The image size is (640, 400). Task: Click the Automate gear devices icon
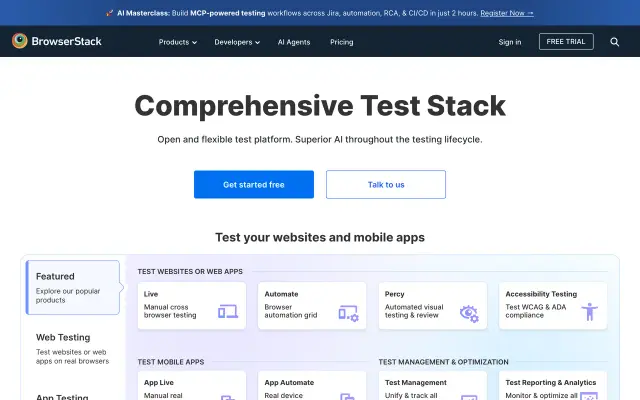[348, 313]
